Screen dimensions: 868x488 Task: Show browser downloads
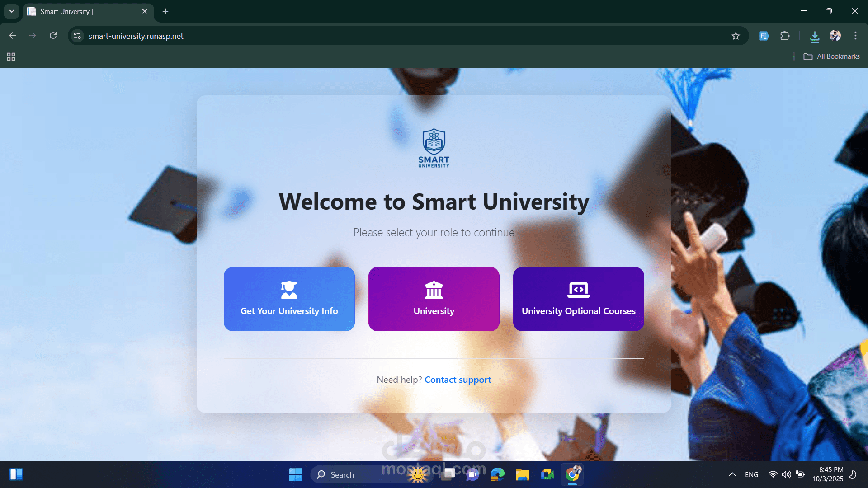(x=815, y=36)
